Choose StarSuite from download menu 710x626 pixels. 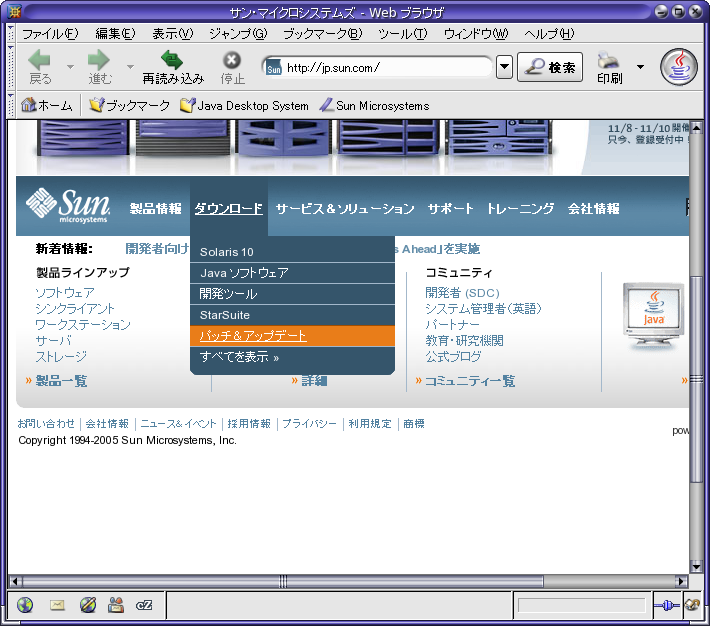293,315
